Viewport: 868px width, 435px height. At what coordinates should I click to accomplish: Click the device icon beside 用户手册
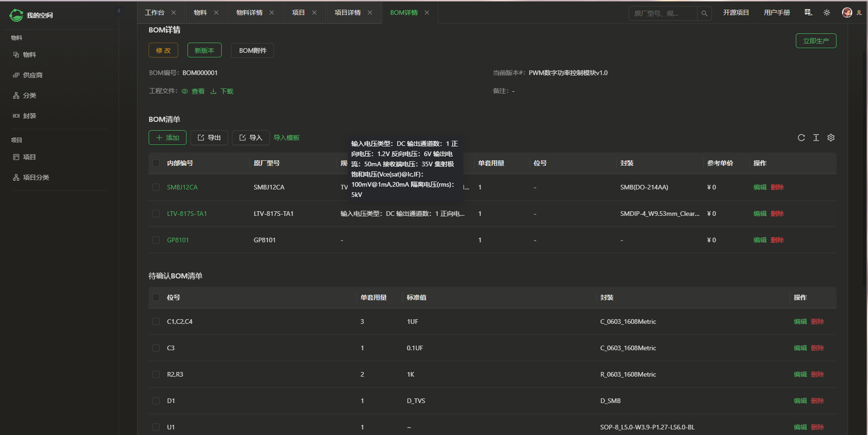[808, 13]
